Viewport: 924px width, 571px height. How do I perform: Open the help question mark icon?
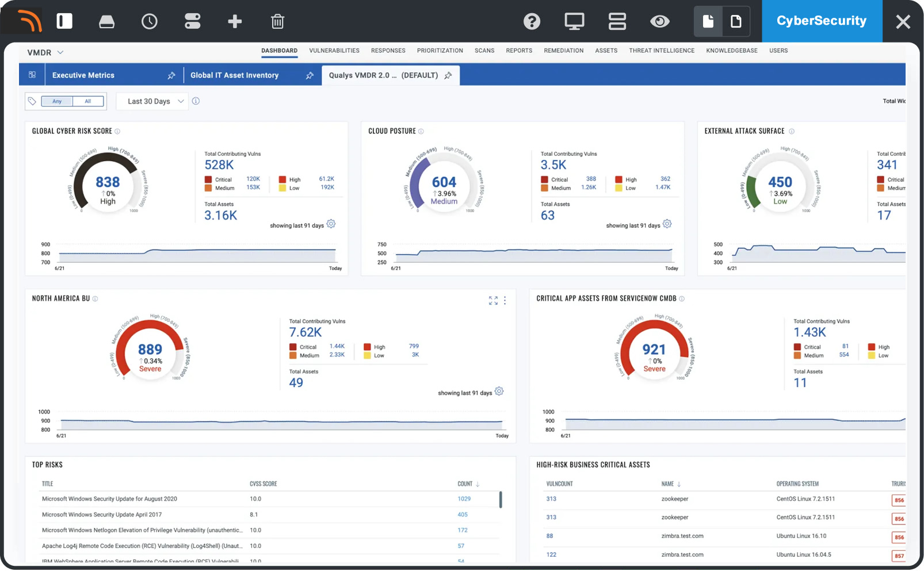pyautogui.click(x=532, y=22)
